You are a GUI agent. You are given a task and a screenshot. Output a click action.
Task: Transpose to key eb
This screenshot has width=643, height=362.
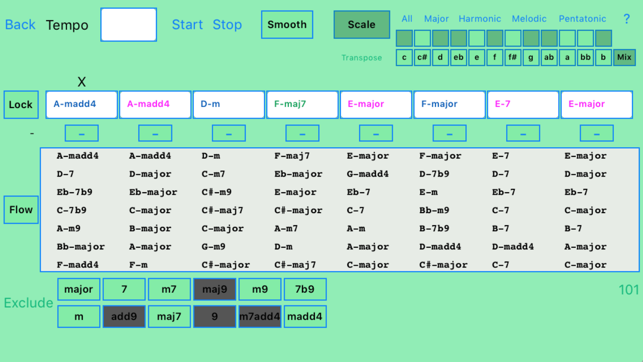(x=458, y=57)
